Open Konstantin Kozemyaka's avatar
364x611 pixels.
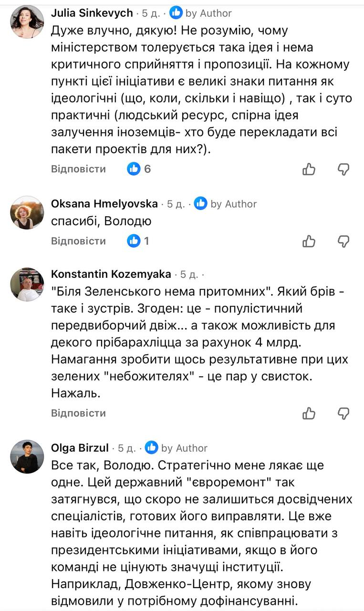click(27, 284)
